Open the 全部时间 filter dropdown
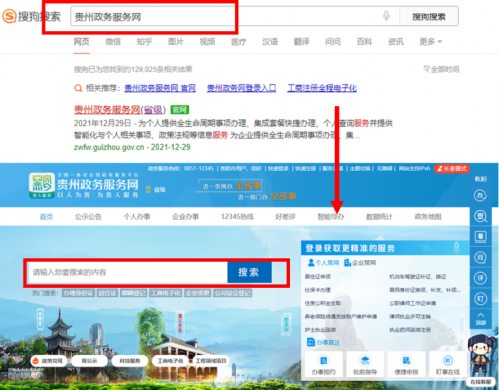 pyautogui.click(x=441, y=69)
